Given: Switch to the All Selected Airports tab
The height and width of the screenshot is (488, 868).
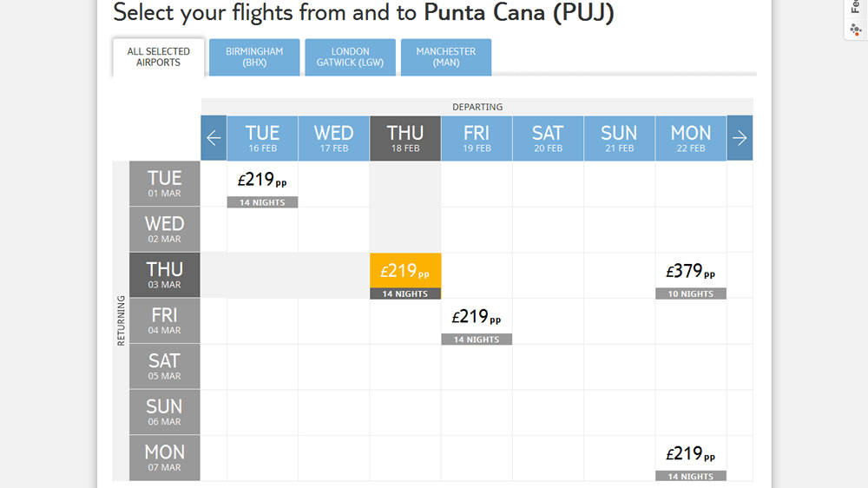Looking at the screenshot, I should (x=159, y=57).
